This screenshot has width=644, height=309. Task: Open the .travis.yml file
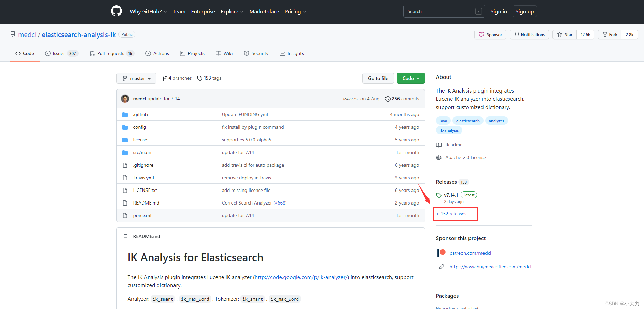point(143,178)
